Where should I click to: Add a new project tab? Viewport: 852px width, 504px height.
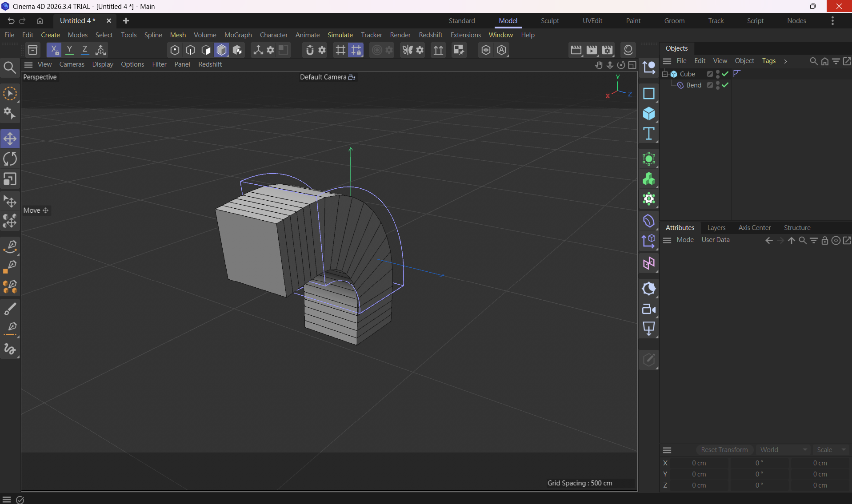coord(126,21)
